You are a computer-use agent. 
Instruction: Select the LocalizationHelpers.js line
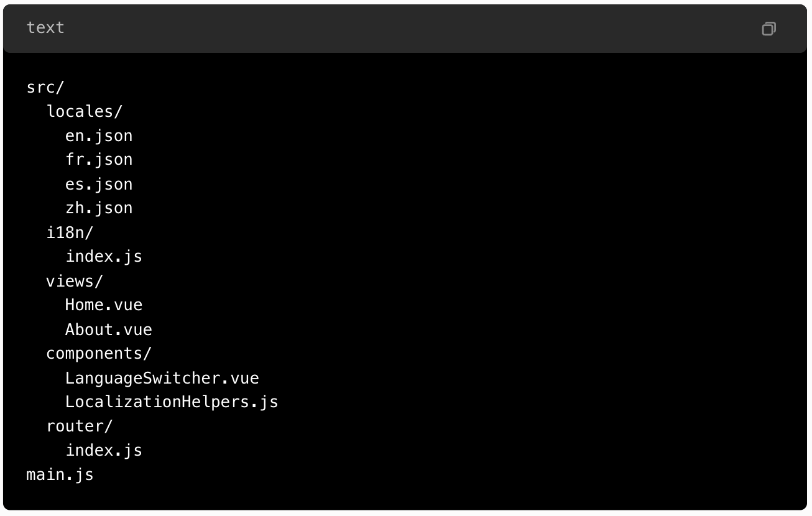pos(172,402)
